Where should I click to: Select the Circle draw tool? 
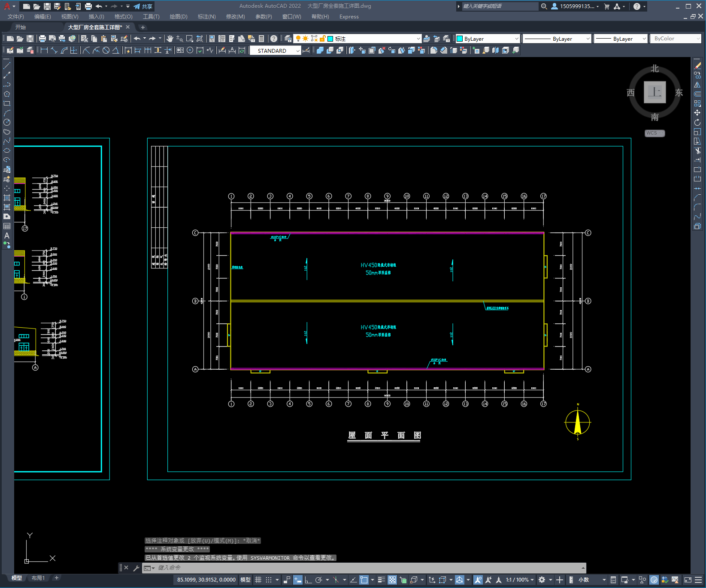7,122
